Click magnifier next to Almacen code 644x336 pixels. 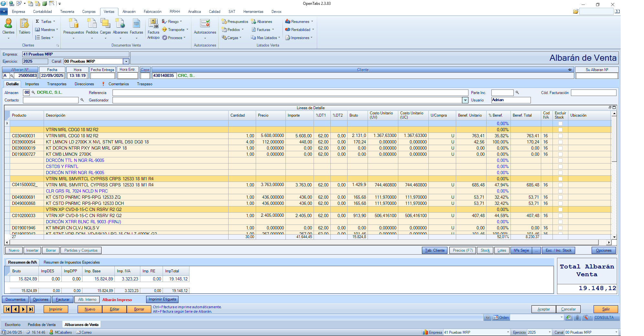(x=33, y=92)
